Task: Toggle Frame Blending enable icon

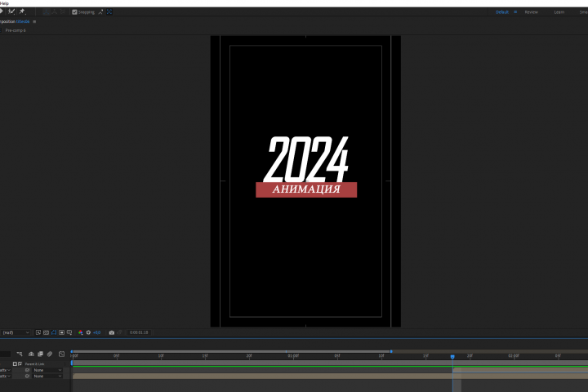Action: [x=41, y=354]
